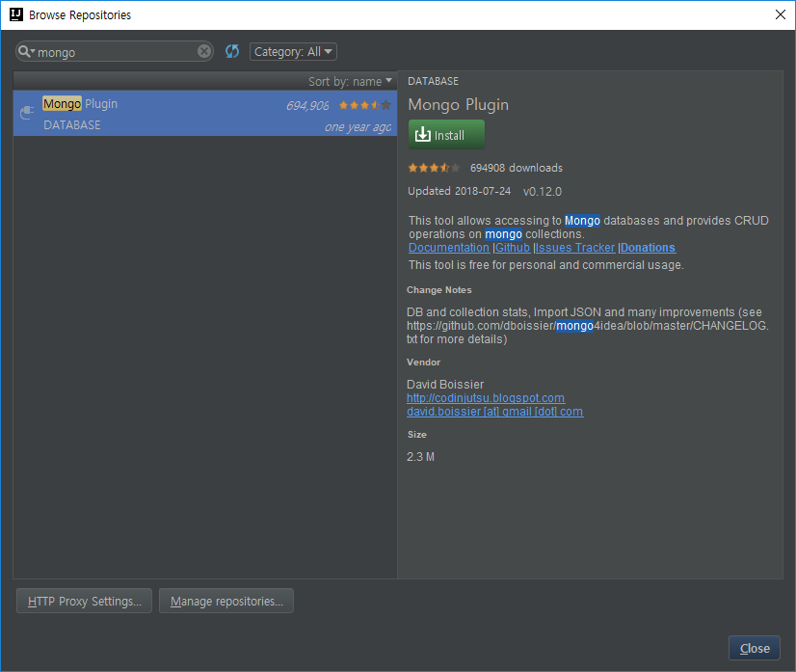Open codinjutsu.blogspot.com vendor link

[x=486, y=398]
